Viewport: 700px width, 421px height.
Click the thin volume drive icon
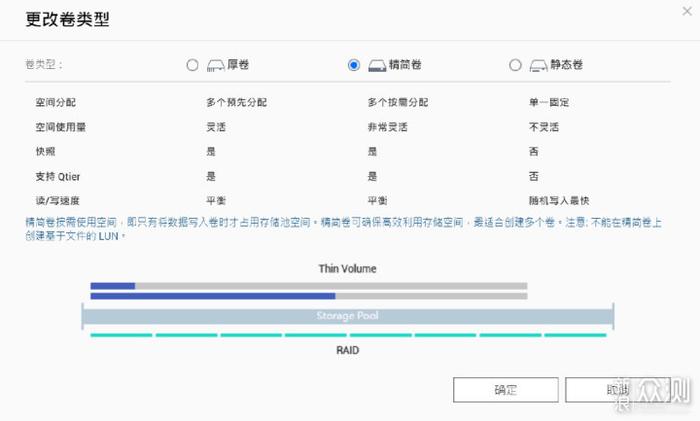[378, 65]
